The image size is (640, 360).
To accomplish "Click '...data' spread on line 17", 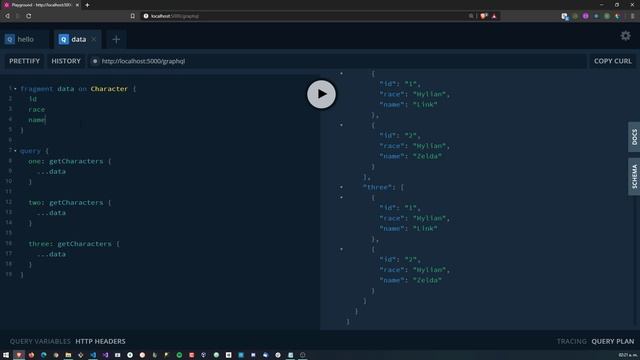I will click(51, 254).
